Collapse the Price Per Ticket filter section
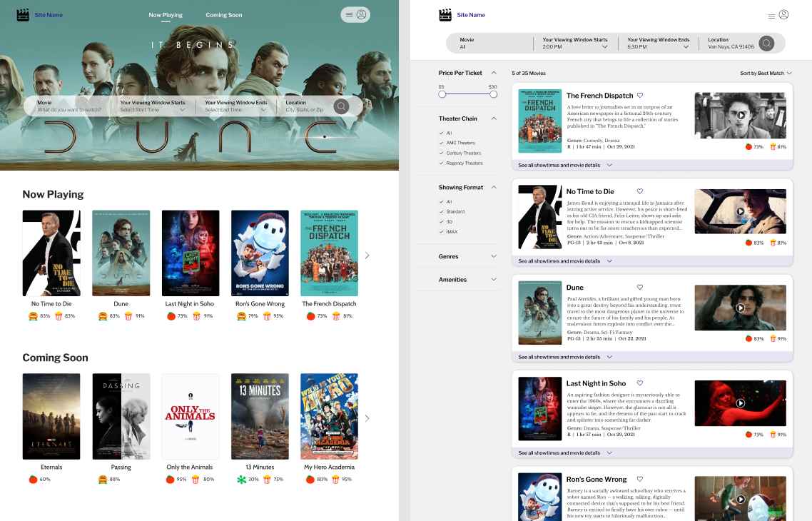 coord(494,73)
